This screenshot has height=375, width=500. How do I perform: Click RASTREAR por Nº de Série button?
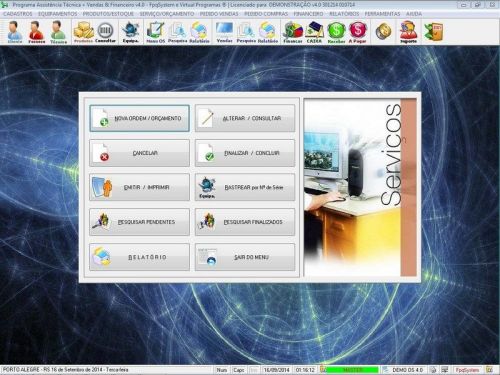click(x=245, y=187)
